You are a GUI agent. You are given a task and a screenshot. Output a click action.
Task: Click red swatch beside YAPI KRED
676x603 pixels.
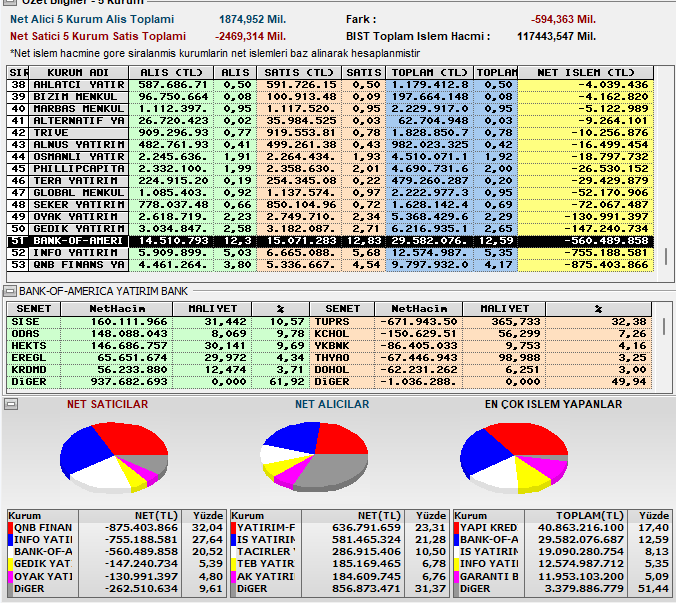click(457, 528)
